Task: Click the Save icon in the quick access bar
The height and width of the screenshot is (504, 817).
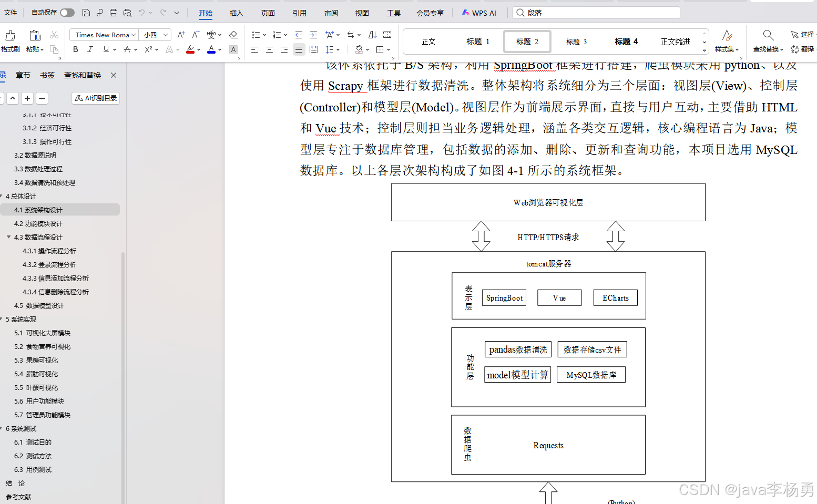Action: point(86,13)
